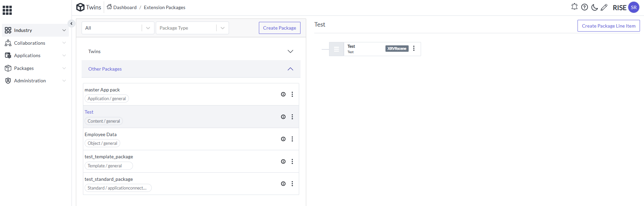This screenshot has height=206, width=644.
Task: Show info for master App pack
Action: pos(283,94)
